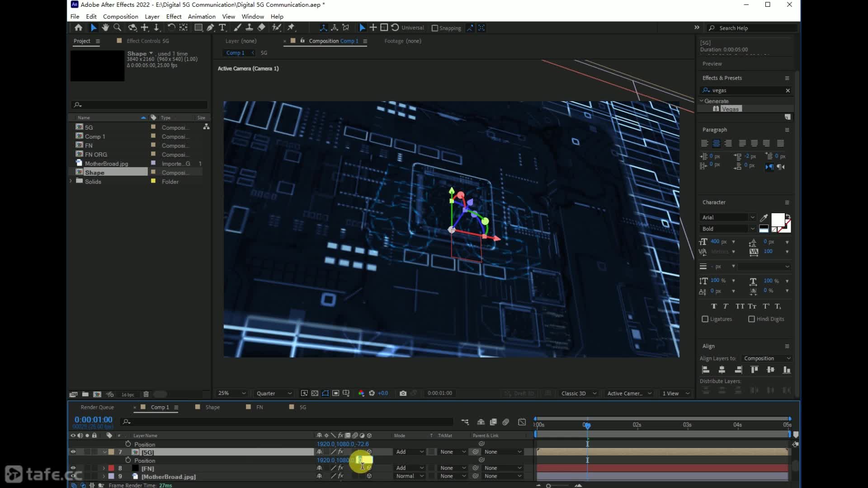
Task: Click the snapshot camera icon in viewer
Action: [x=403, y=393]
